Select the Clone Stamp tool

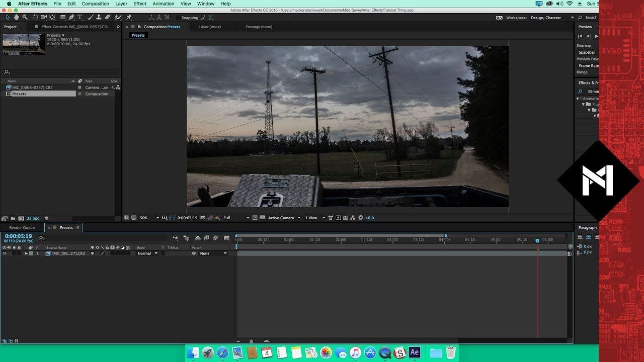99,18
